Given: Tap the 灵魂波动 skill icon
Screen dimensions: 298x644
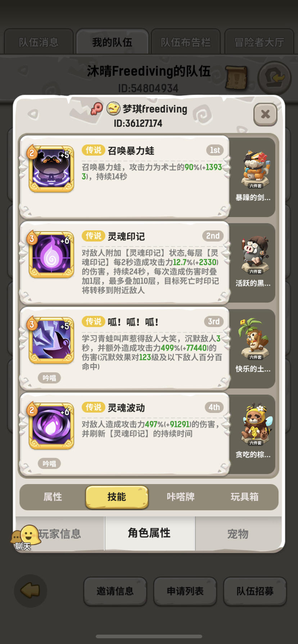Looking at the screenshot, I should (51, 426).
